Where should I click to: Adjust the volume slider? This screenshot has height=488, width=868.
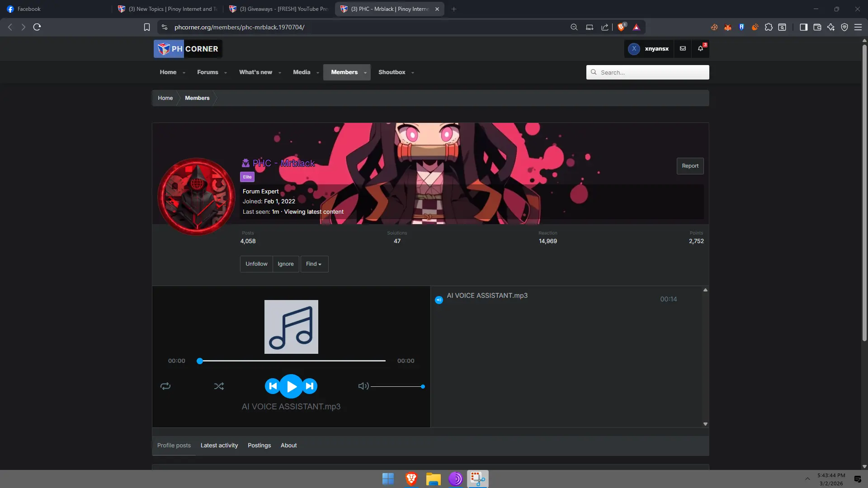pyautogui.click(x=397, y=387)
